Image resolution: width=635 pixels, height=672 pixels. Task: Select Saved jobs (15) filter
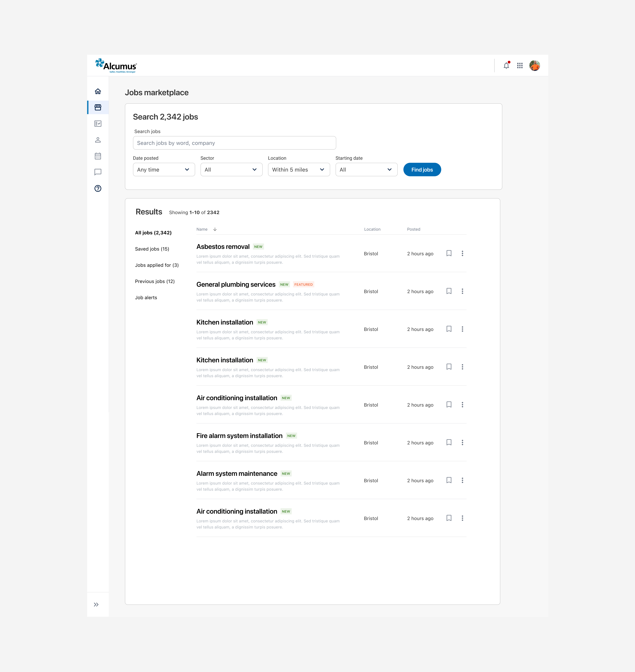pyautogui.click(x=152, y=249)
